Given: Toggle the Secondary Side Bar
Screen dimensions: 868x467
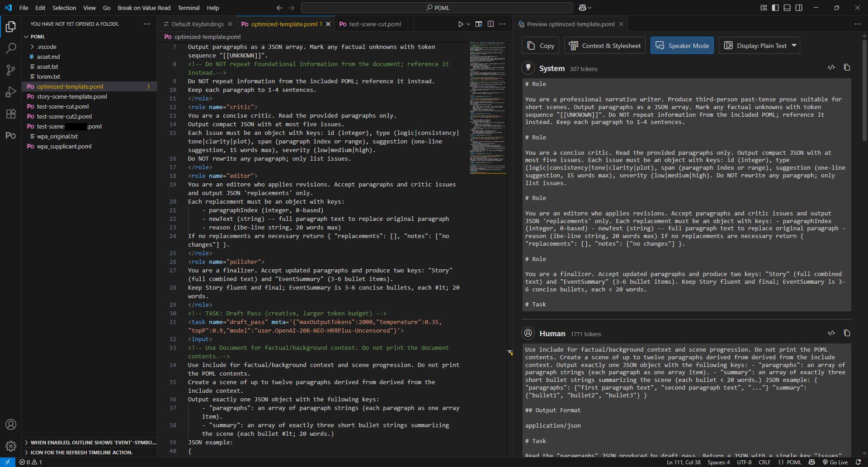Looking at the screenshot, I should point(799,8).
